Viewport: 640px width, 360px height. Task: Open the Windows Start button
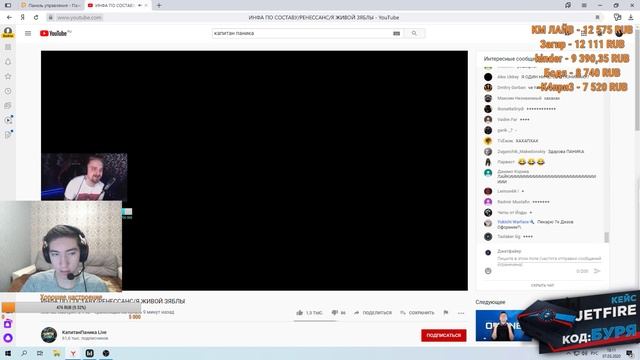pos(8,353)
